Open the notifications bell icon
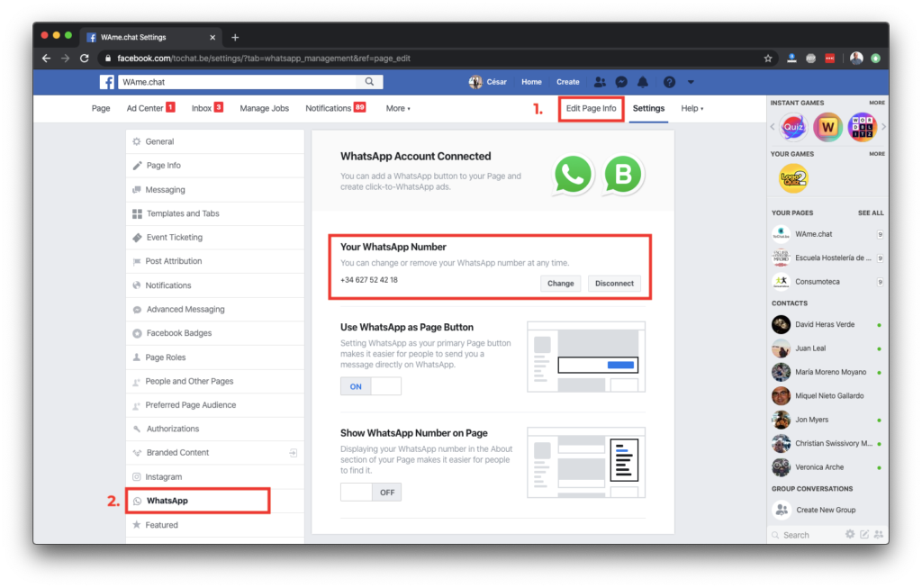The image size is (922, 588). coord(643,82)
